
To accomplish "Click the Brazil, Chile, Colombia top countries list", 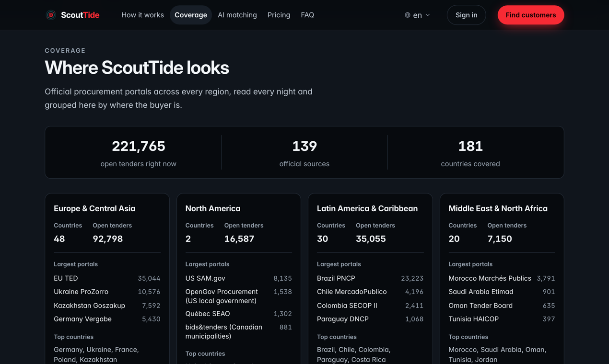I will (x=354, y=354).
